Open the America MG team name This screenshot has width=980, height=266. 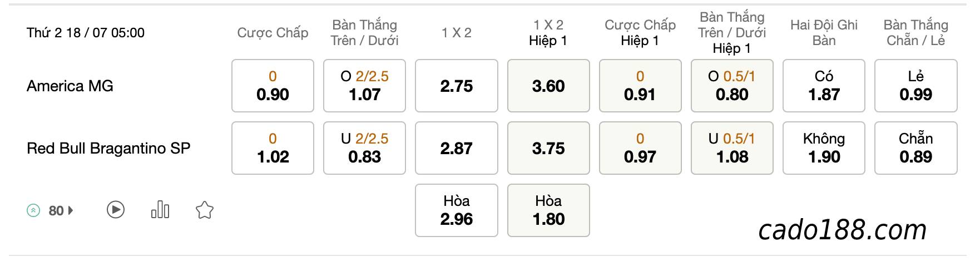[x=70, y=86]
